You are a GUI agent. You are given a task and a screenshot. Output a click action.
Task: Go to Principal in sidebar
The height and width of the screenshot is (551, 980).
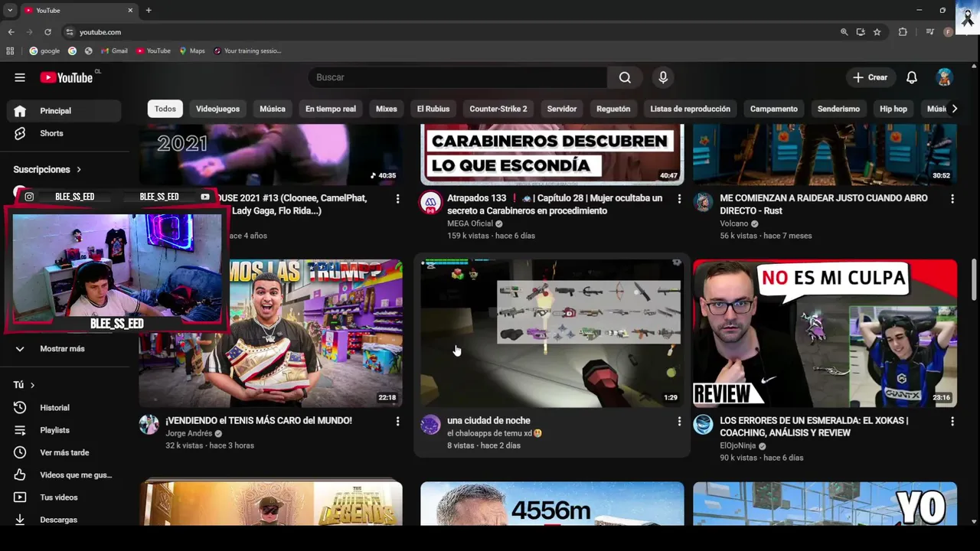(64, 111)
